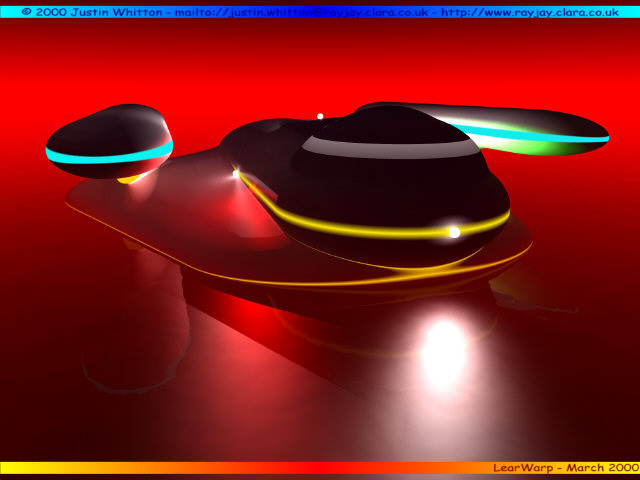Click the bright white light on hull stripe
Viewport: 640px width, 480px height.
pos(454,232)
